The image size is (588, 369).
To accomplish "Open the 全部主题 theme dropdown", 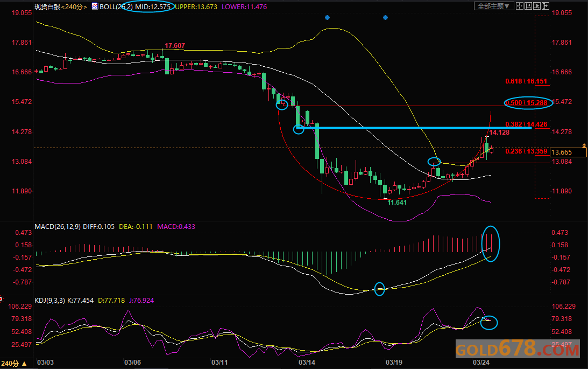I will click(493, 6).
